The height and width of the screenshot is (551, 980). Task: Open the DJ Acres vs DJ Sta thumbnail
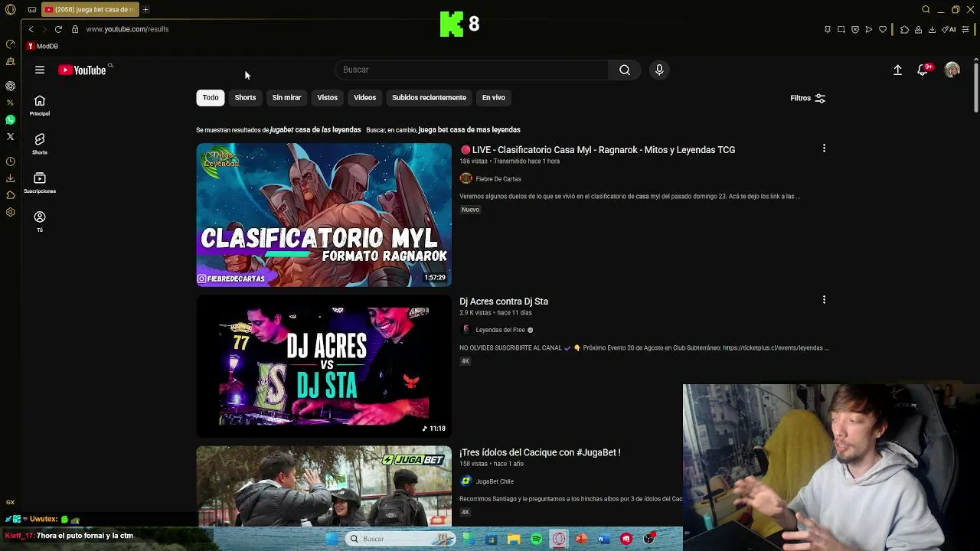tap(324, 366)
